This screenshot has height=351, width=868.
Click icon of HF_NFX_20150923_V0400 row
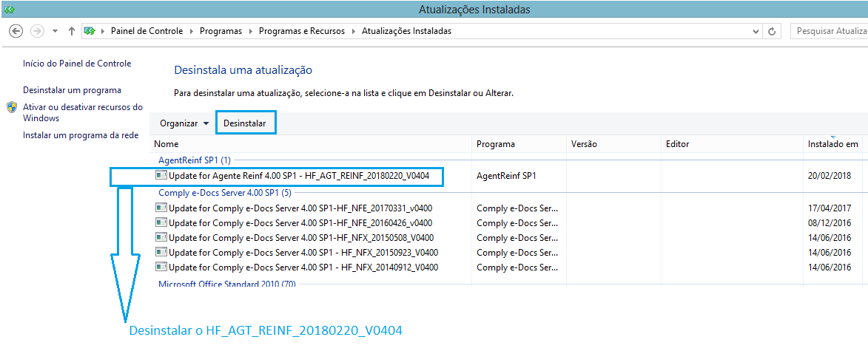click(161, 252)
